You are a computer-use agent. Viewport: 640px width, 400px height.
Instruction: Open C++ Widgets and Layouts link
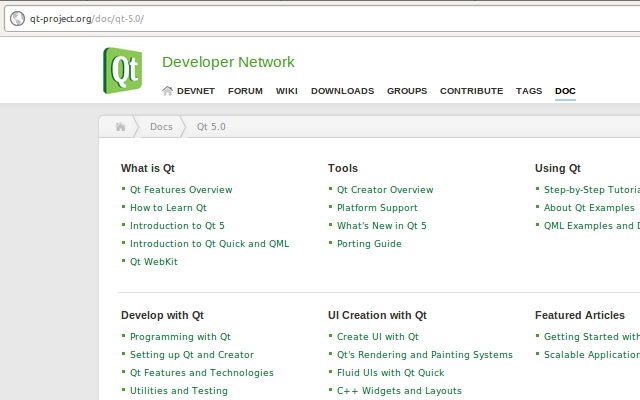click(x=399, y=391)
